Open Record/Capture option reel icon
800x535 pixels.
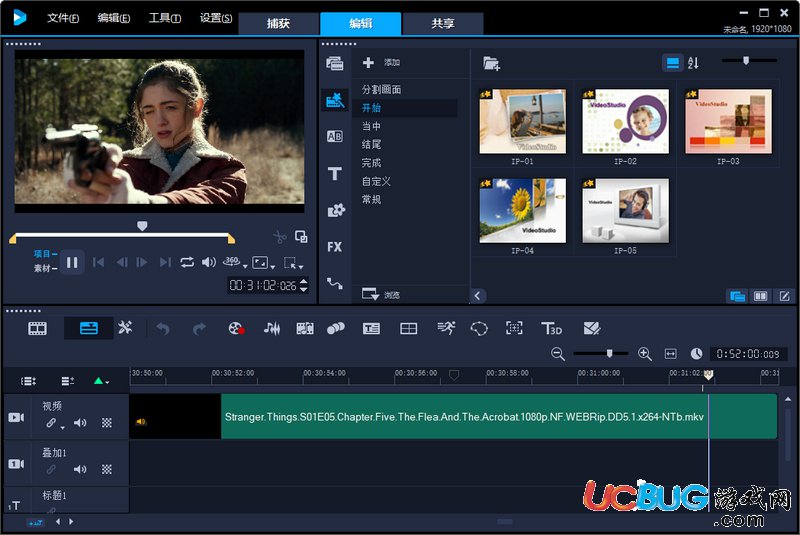tap(236, 328)
